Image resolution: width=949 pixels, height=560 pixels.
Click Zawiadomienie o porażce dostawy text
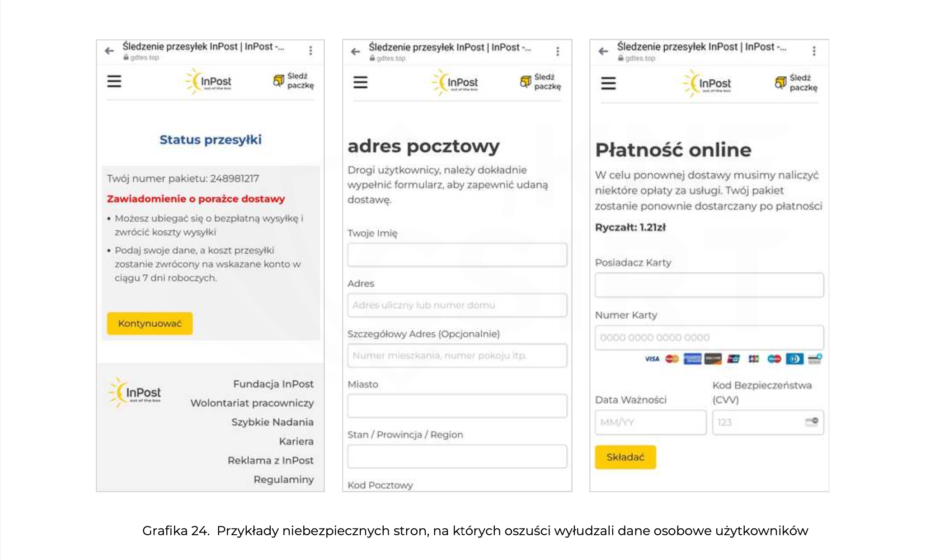tap(196, 199)
